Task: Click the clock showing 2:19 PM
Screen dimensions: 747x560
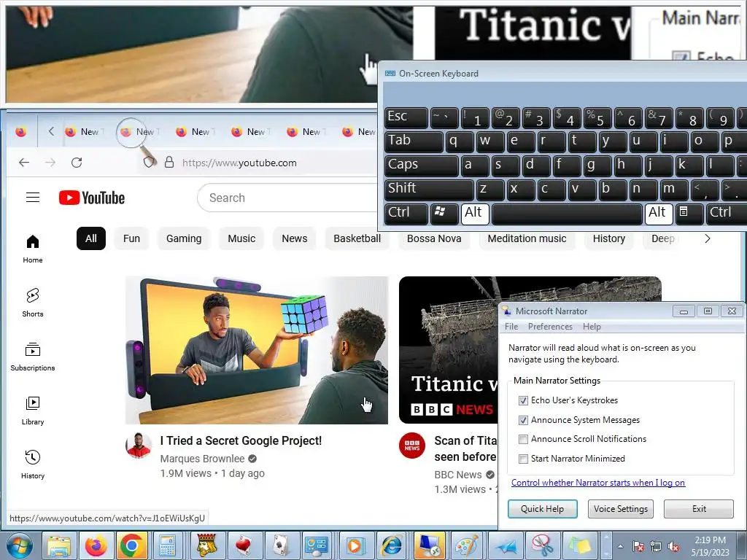Action: coord(710,545)
